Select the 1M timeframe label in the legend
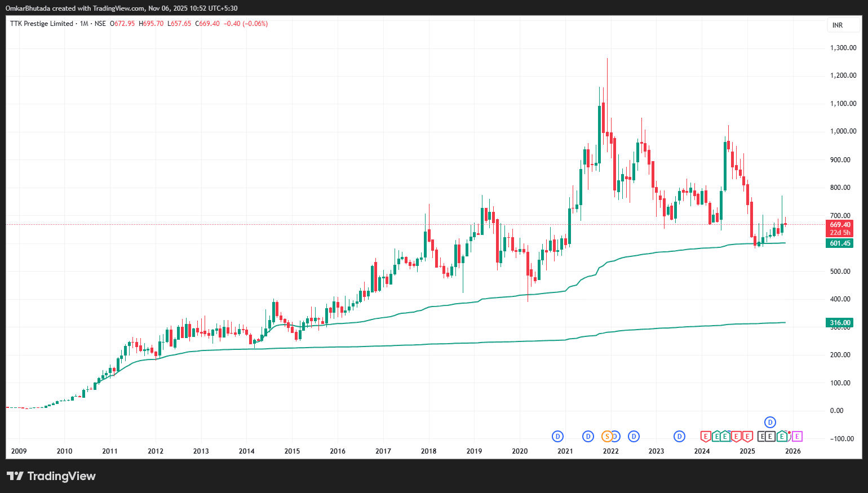Image resolution: width=868 pixels, height=493 pixels. (x=84, y=24)
